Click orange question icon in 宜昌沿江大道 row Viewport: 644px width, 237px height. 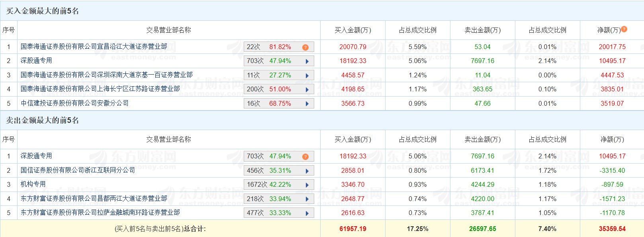[x=305, y=47]
